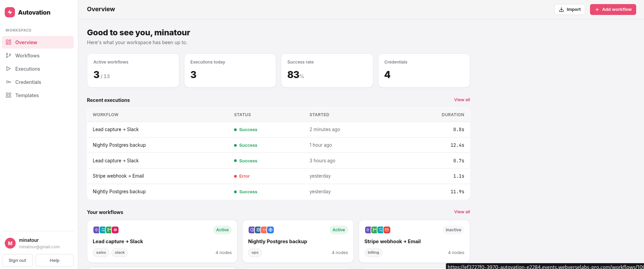The height and width of the screenshot is (269, 644).
Task: Open the Templates menu item
Action: [x=38, y=95]
